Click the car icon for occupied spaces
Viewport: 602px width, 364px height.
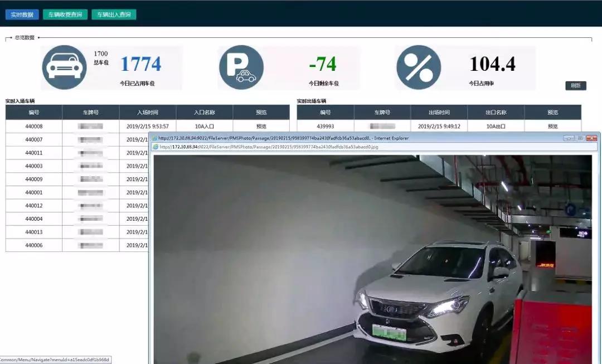pos(64,67)
